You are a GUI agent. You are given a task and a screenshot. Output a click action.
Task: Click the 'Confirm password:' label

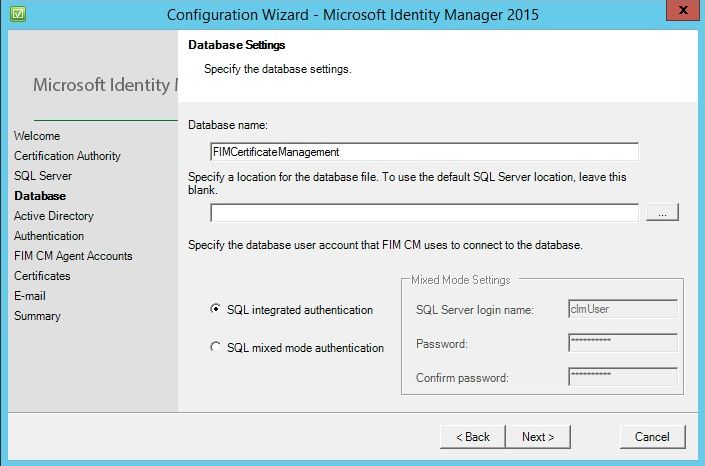pyautogui.click(x=462, y=378)
